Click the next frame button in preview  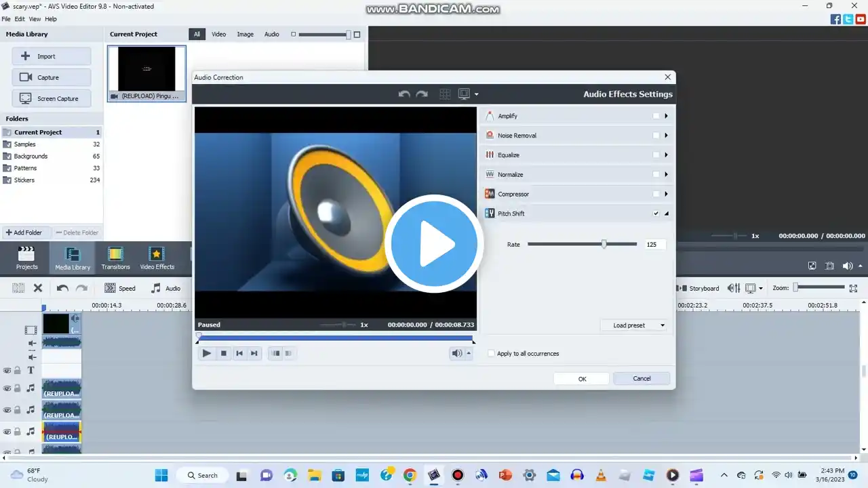click(x=254, y=353)
